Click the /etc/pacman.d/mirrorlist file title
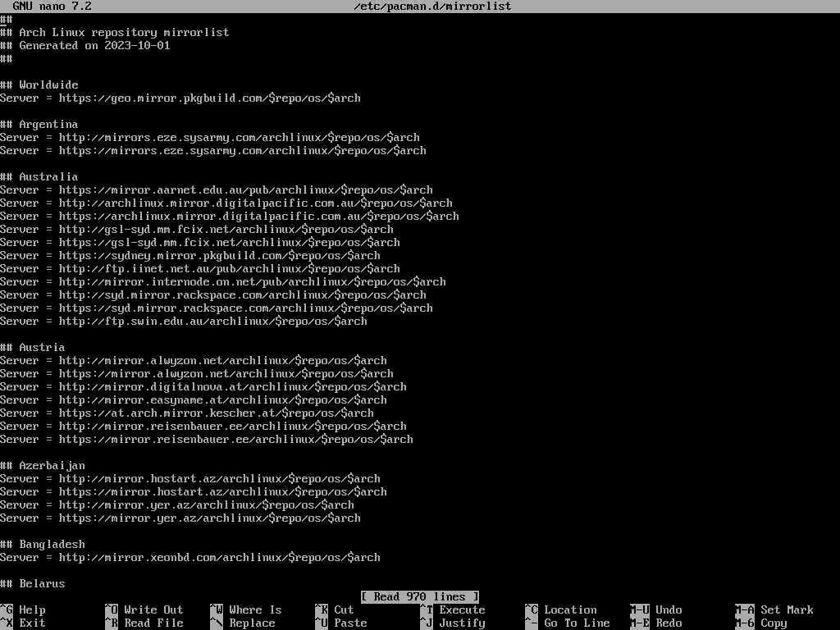Screen dimensions: 840x630 pyautogui.click(x=433, y=7)
